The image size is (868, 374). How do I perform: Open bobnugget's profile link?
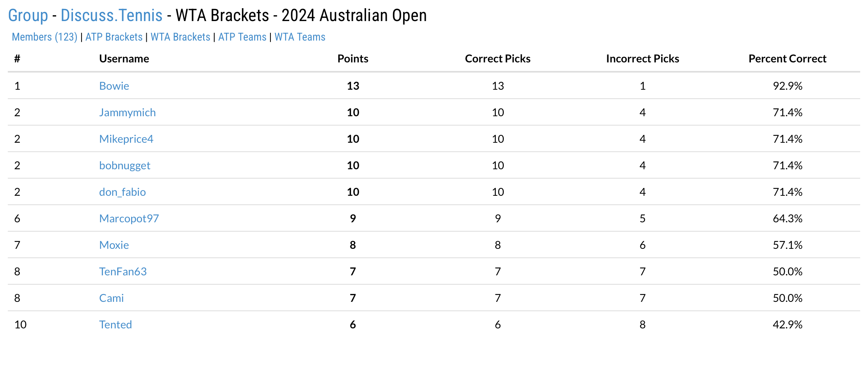pos(125,165)
